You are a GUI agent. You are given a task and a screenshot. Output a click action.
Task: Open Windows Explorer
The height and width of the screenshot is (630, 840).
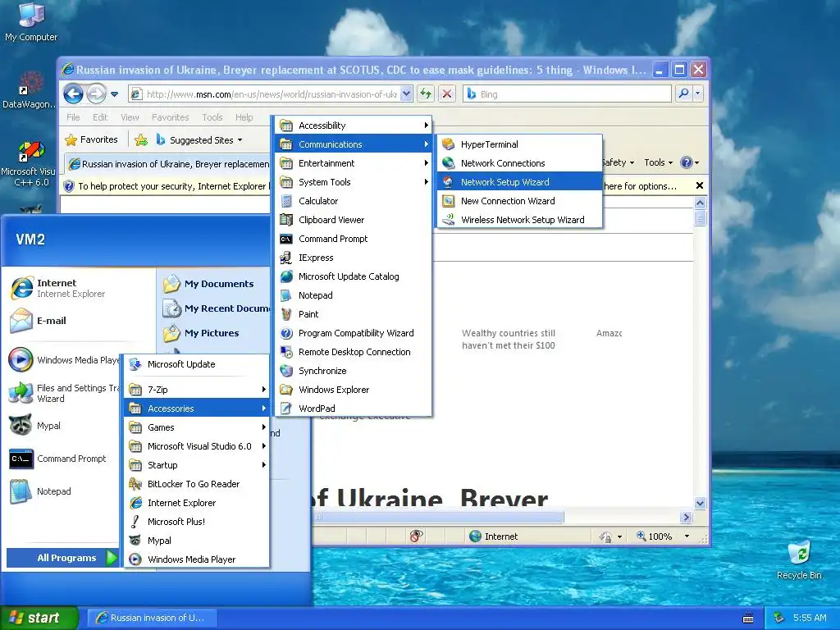tap(354, 390)
